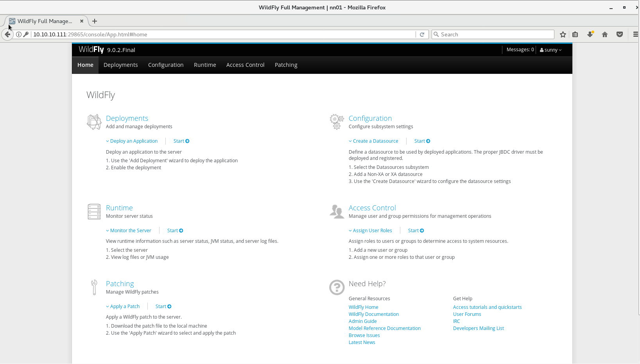This screenshot has width=640, height=364.
Task: Open the sunny user dropdown menu
Action: click(x=550, y=50)
